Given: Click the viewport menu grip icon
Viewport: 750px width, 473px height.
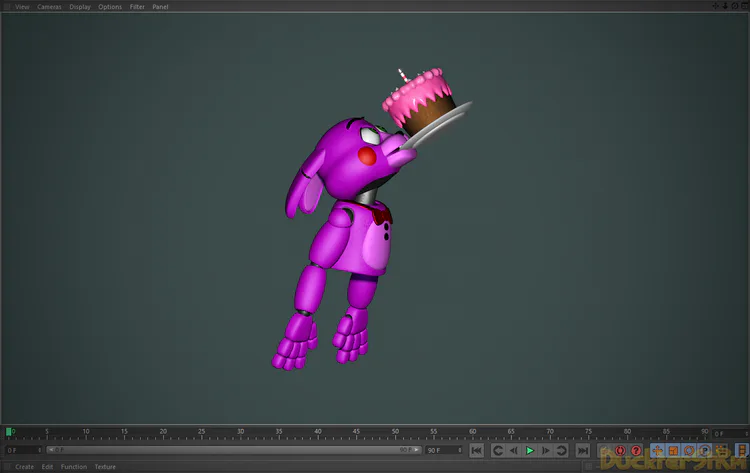Looking at the screenshot, I should coord(6,7).
